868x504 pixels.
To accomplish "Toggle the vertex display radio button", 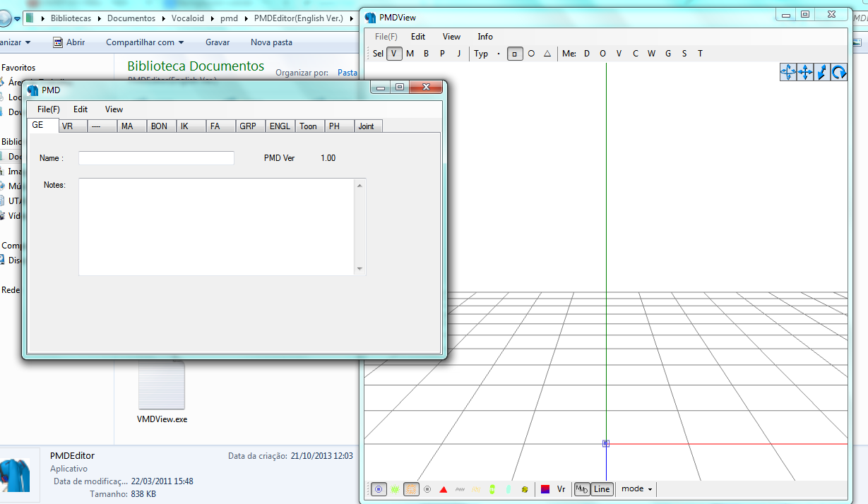I will pos(379,488).
